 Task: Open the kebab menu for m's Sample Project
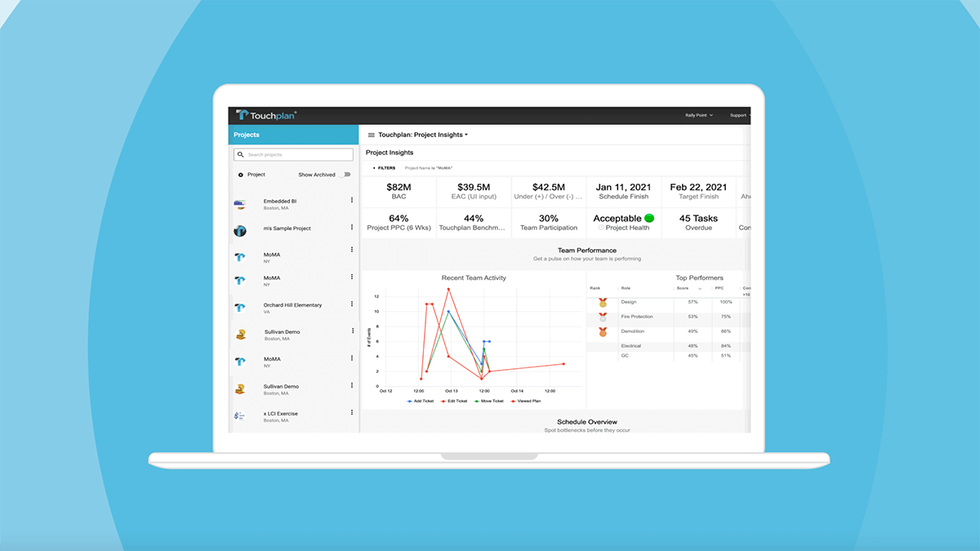352,228
